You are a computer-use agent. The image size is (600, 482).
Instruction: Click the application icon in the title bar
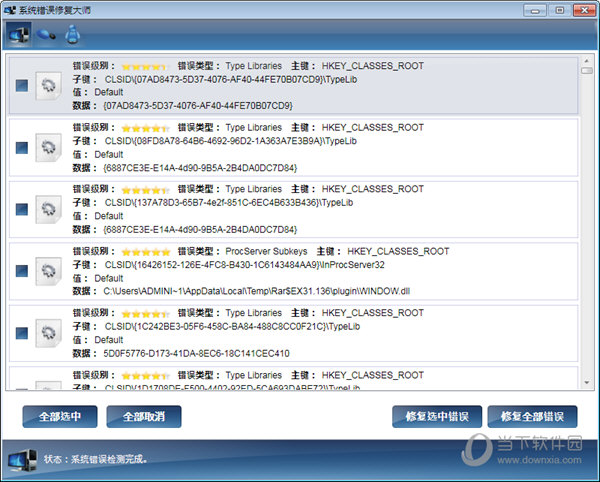[x=10, y=10]
